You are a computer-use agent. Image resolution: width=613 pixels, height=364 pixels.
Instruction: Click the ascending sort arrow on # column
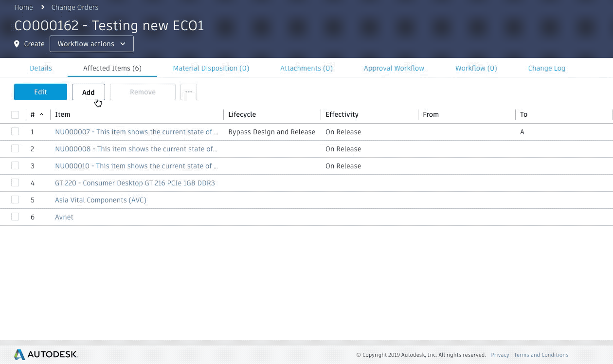point(41,115)
